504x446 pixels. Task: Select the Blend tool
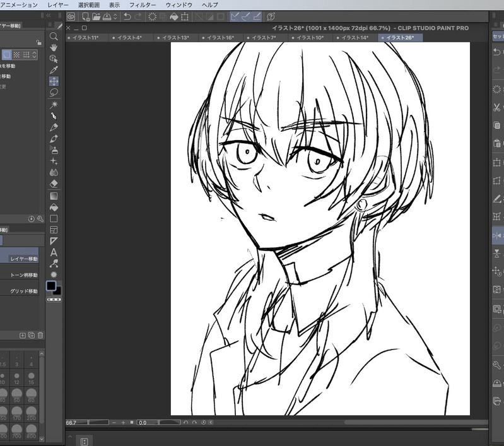pos(54,173)
